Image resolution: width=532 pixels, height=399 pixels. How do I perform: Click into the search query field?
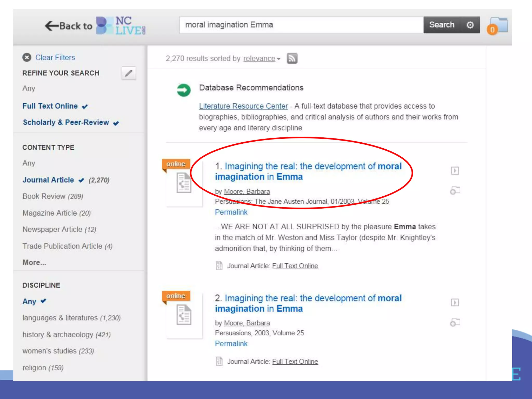pyautogui.click(x=301, y=25)
